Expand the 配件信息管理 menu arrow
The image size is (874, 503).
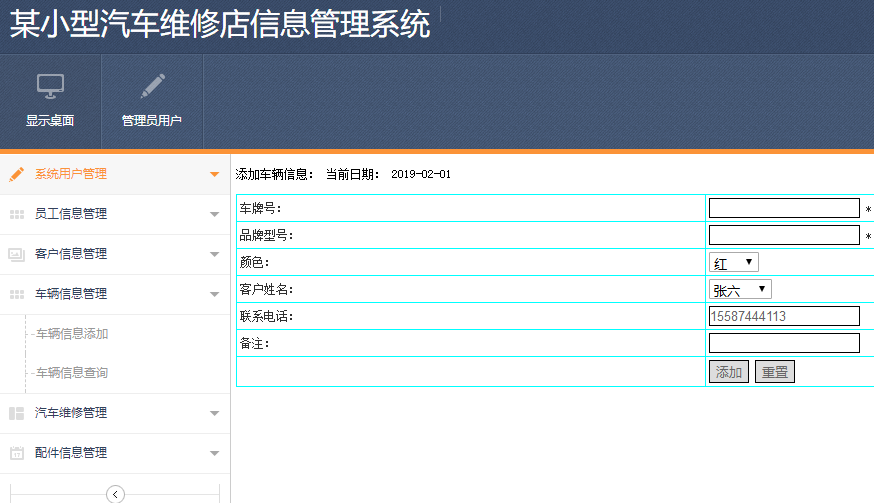tap(214, 453)
